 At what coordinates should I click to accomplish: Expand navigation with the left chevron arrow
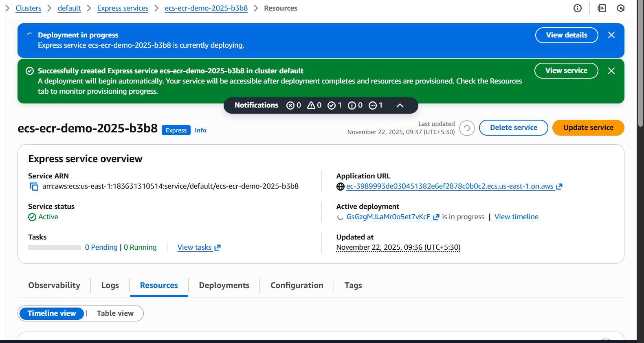pos(7,8)
